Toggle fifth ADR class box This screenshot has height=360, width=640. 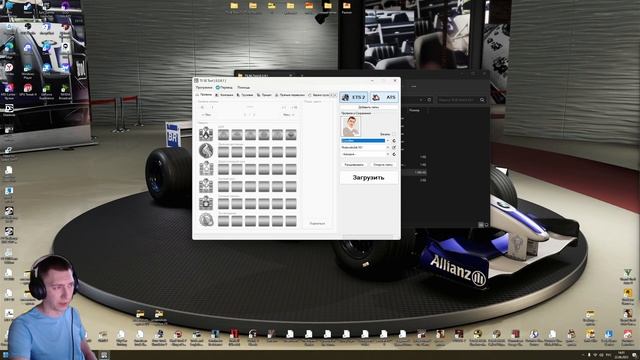[277, 134]
